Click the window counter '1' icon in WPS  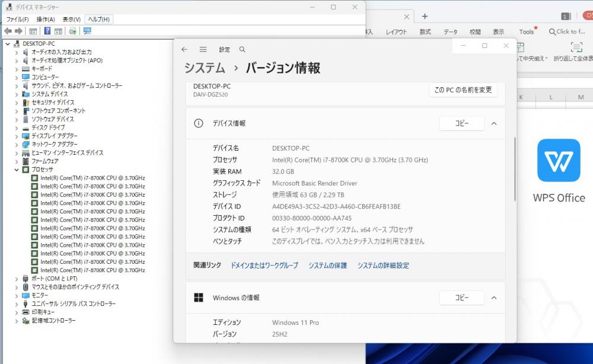coord(566,16)
